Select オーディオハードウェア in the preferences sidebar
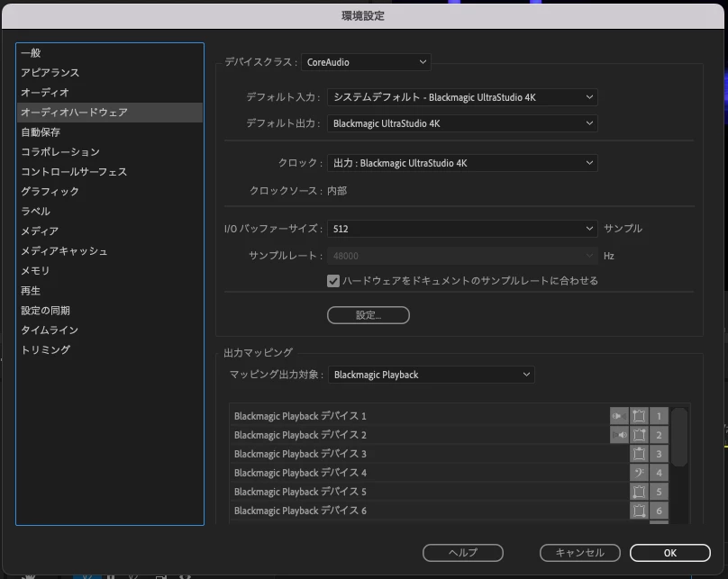The width and height of the screenshot is (728, 579). coord(110,113)
